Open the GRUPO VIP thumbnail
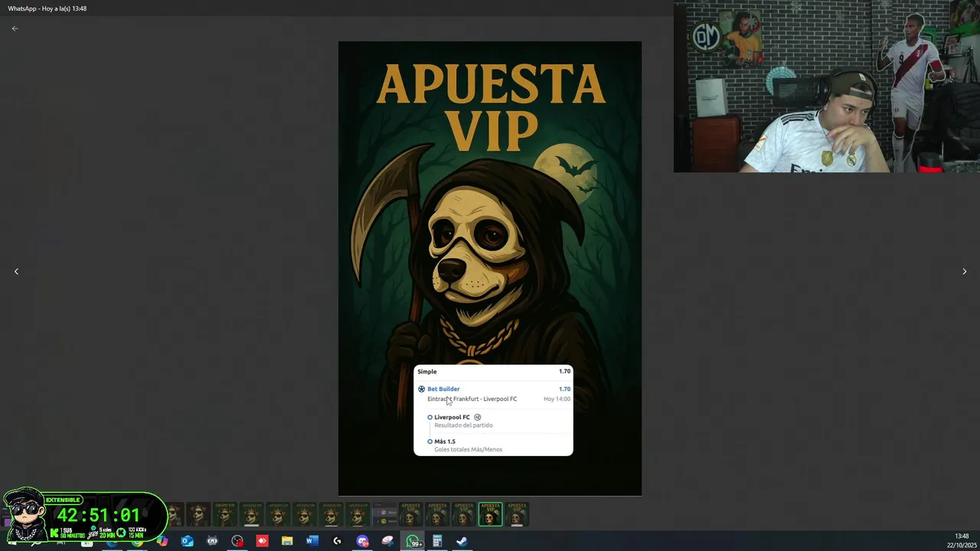The width and height of the screenshot is (980, 551). [x=225, y=514]
